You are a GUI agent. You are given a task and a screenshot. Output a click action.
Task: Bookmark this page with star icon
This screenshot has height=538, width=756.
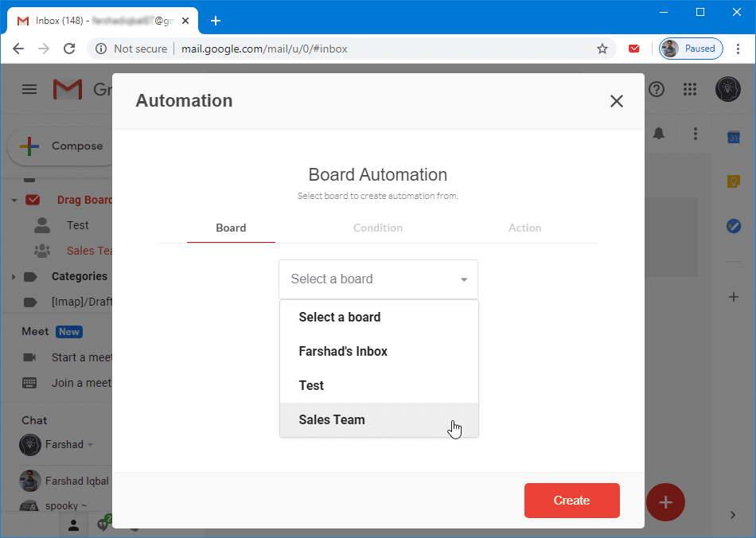pos(602,49)
